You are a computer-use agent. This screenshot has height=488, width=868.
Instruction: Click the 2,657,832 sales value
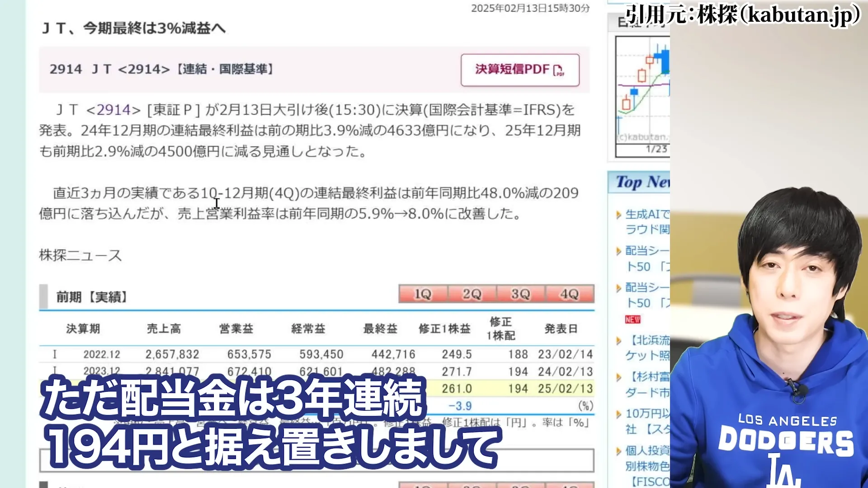[x=172, y=354]
